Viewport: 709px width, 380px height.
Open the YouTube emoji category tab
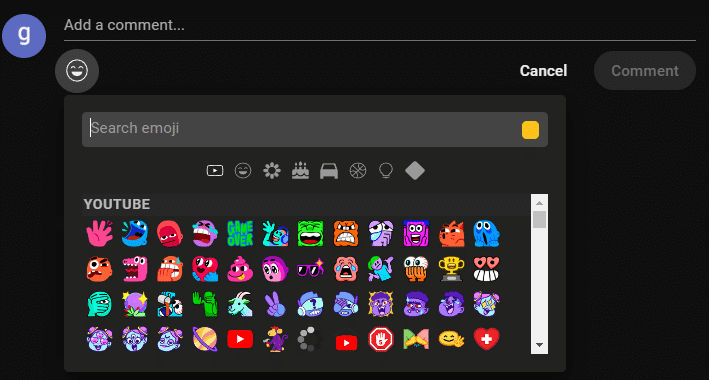point(215,171)
